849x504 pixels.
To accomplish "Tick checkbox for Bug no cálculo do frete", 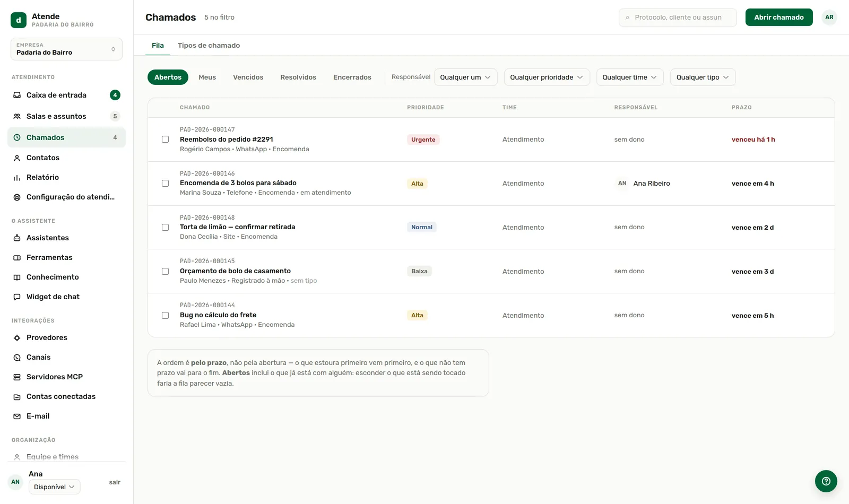I will [166, 316].
